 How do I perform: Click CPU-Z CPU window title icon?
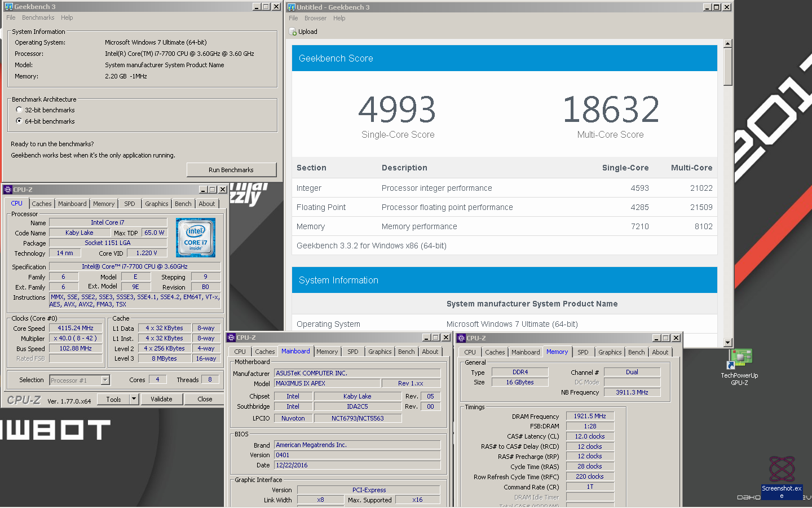pos(8,190)
